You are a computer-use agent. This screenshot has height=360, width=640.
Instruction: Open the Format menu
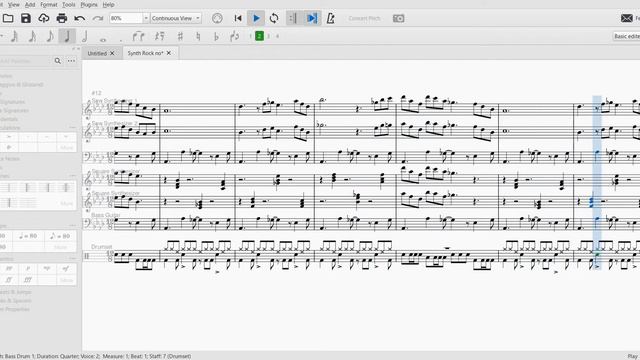49,4
